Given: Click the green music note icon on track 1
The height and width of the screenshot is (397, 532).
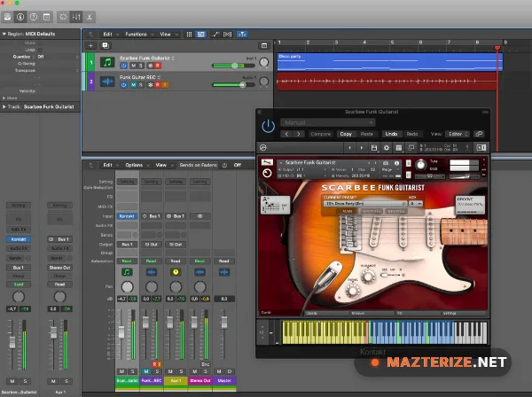Looking at the screenshot, I should click(x=107, y=62).
